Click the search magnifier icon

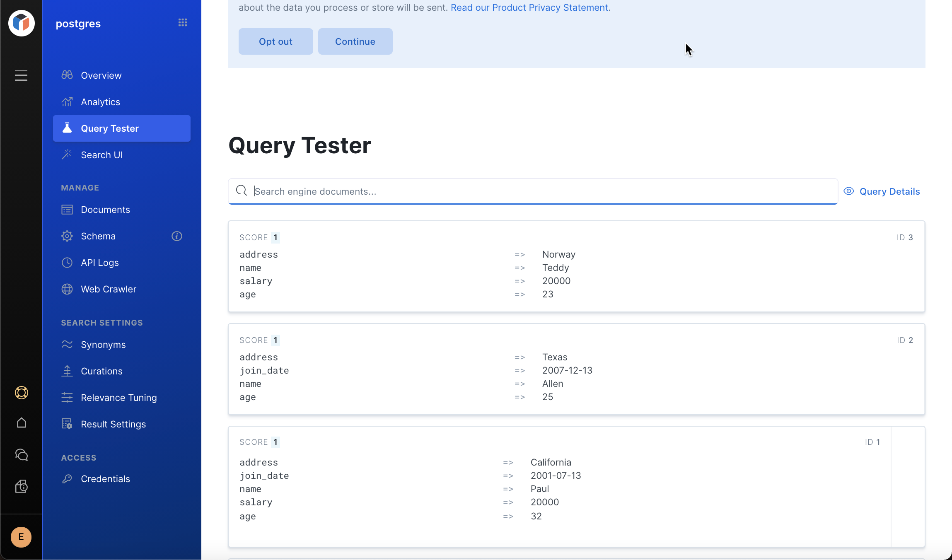tap(242, 191)
